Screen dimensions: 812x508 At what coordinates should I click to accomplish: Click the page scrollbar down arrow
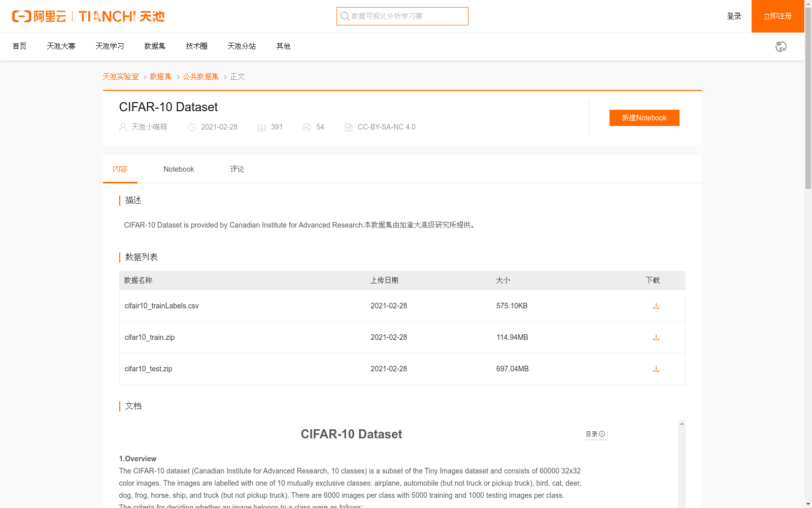point(808,504)
